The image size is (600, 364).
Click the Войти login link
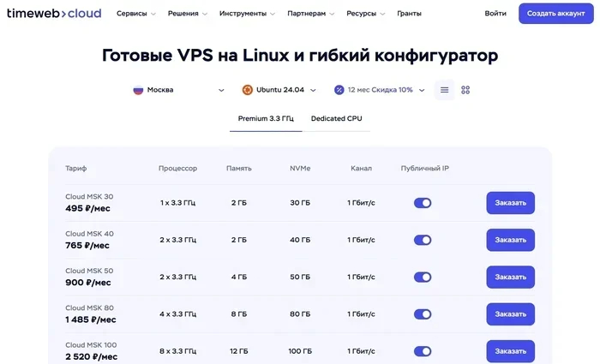[x=495, y=14]
